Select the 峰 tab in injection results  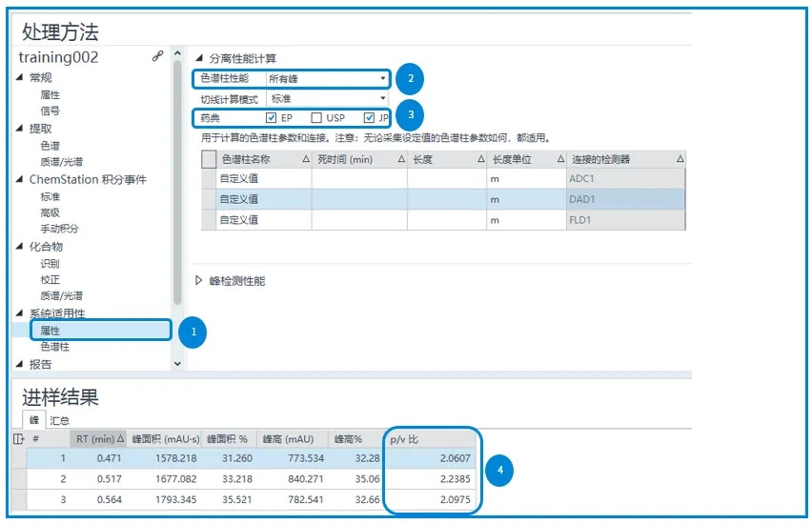point(34,419)
